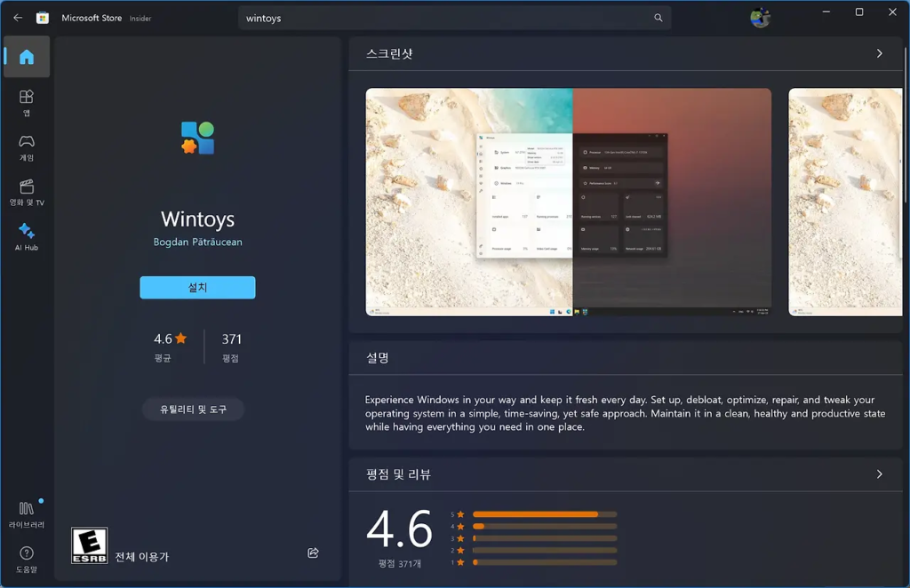This screenshot has width=910, height=588.
Task: Go back with the arrow button
Action: 18,18
